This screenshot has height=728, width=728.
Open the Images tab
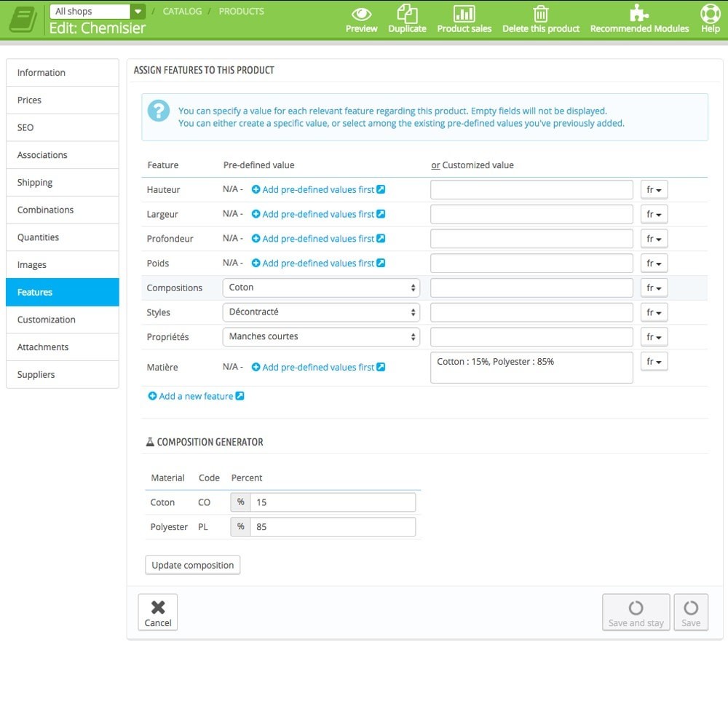(x=62, y=265)
